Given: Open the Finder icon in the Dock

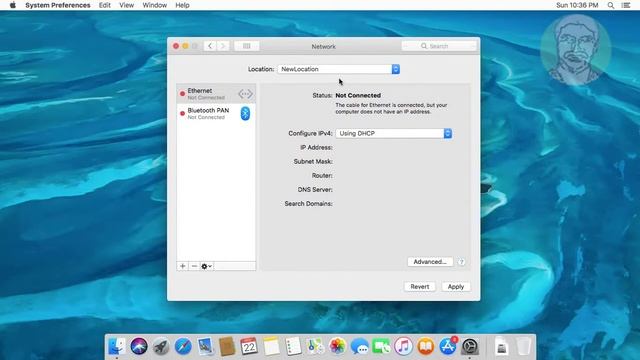Looking at the screenshot, I should click(x=117, y=347).
